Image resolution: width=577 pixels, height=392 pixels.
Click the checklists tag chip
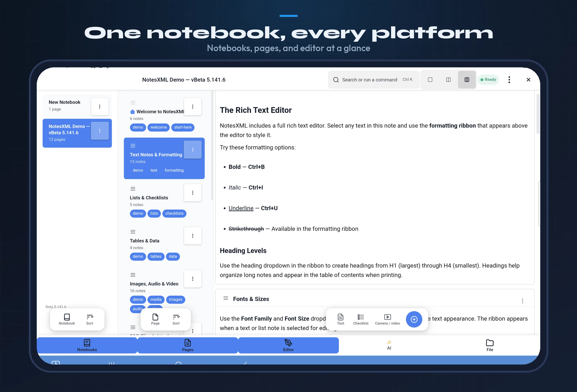click(174, 213)
